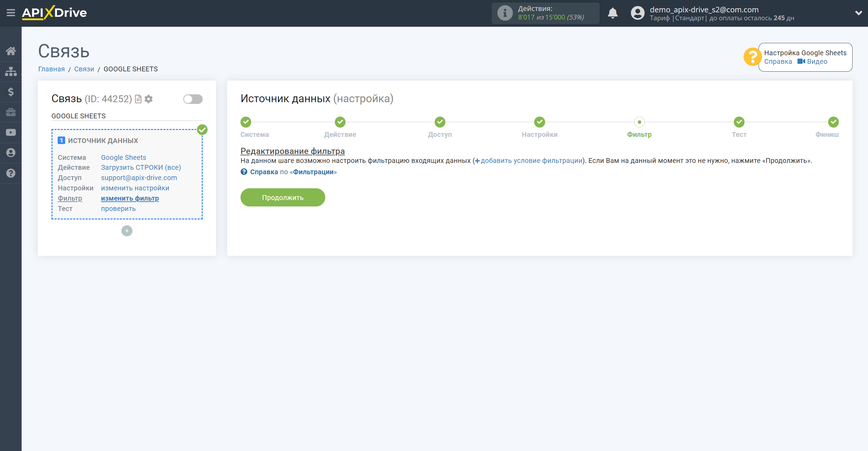
Task: Click the ApiX-Drive logo
Action: 54,13
